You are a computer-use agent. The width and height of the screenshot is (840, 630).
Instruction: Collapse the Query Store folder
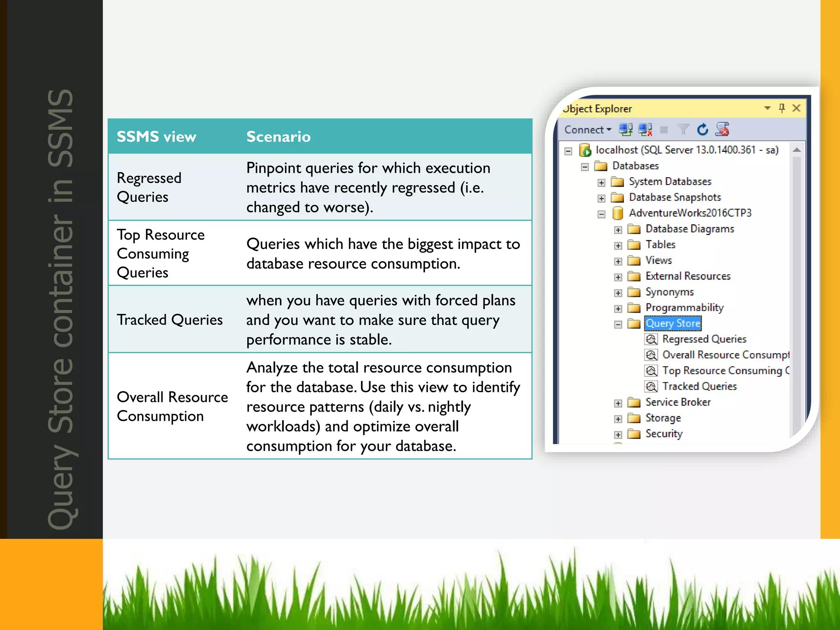click(x=618, y=324)
